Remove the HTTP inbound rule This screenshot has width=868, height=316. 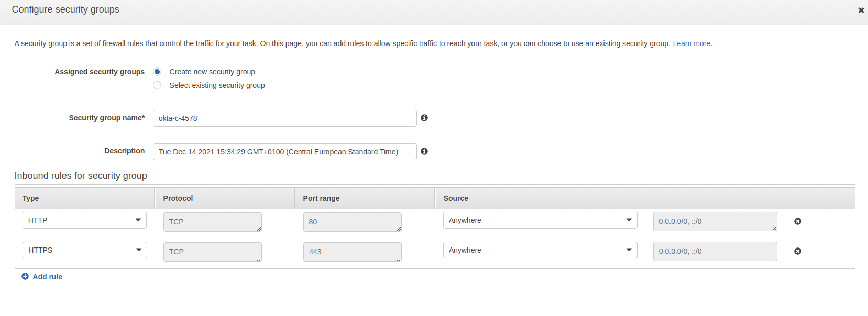click(x=797, y=221)
